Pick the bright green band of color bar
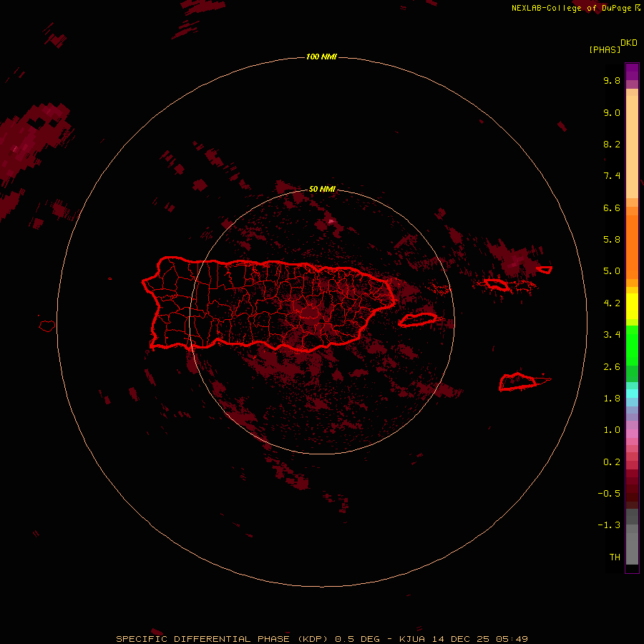Viewport: 644px width, 644px height. click(x=632, y=346)
